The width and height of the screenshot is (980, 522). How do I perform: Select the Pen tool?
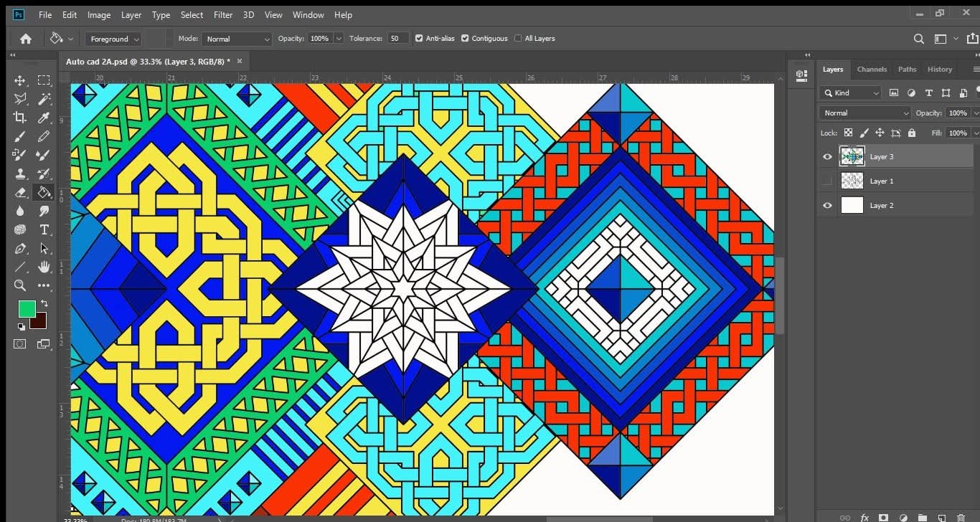pyautogui.click(x=20, y=249)
